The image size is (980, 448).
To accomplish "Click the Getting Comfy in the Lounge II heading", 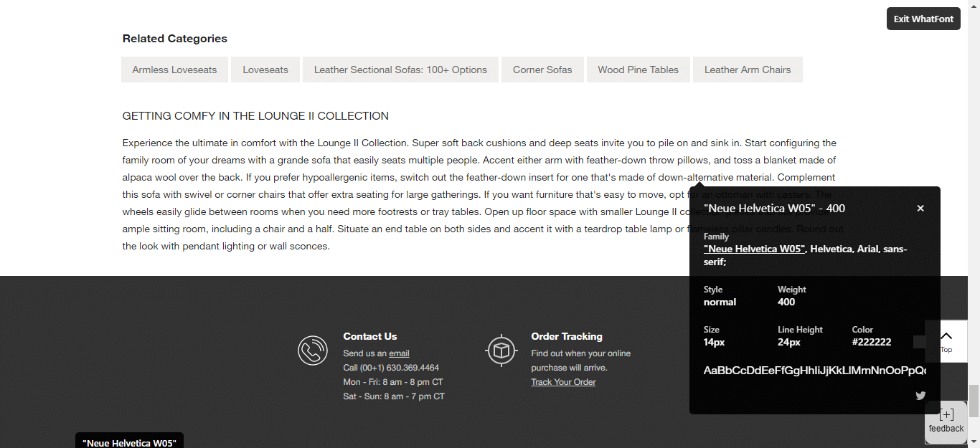I will [x=255, y=116].
